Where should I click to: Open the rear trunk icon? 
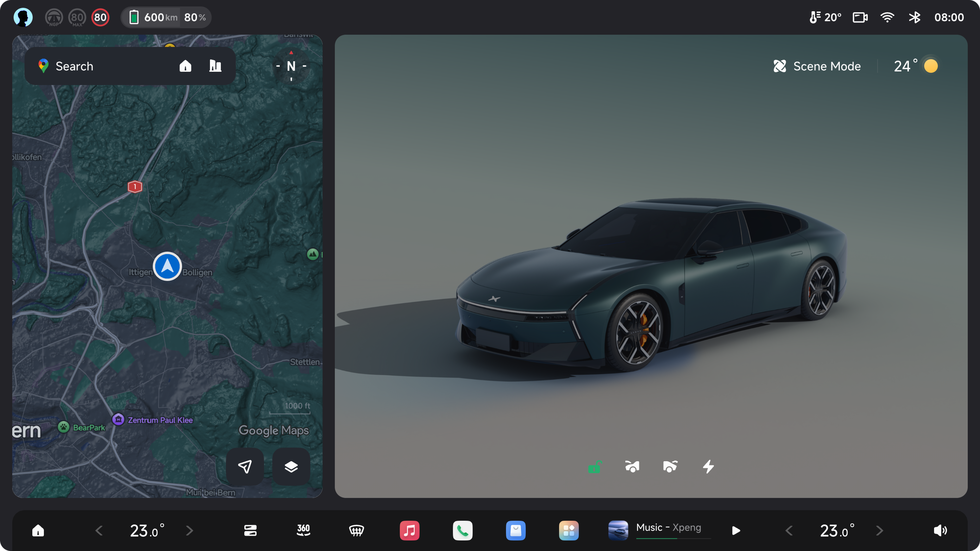[670, 467]
